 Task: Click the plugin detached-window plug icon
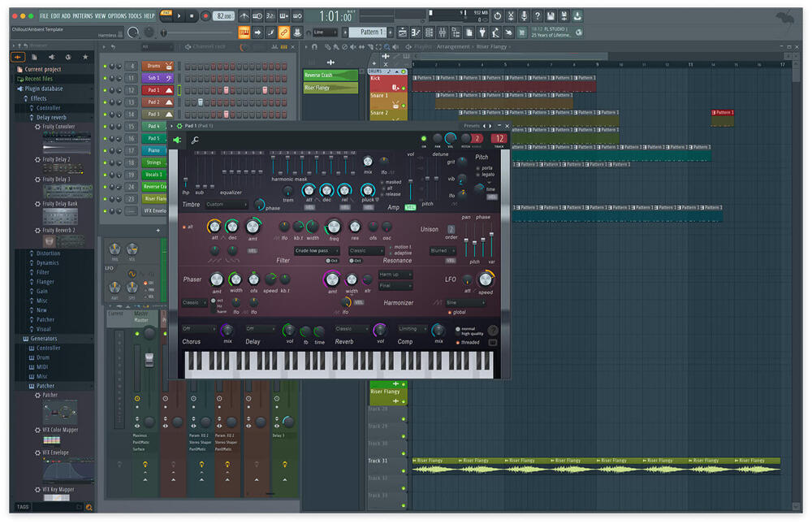(x=177, y=141)
